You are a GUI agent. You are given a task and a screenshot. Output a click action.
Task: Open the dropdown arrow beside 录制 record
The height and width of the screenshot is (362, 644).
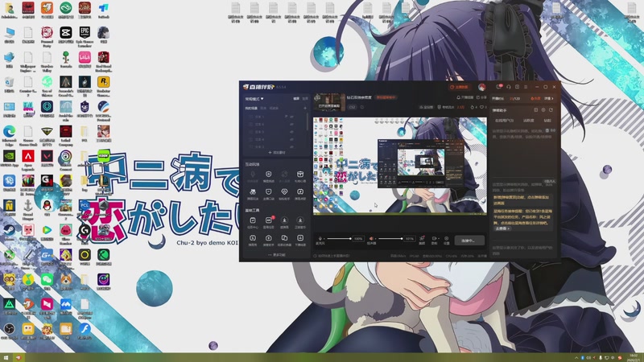tap(438, 238)
